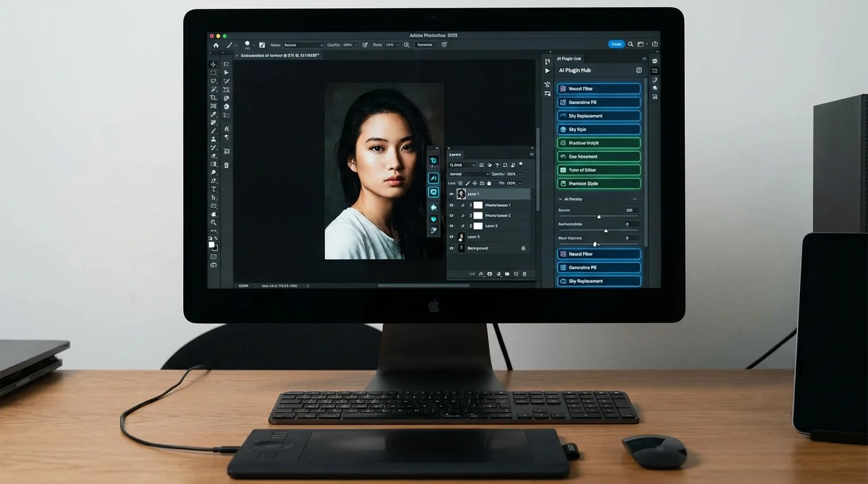Click the lock icon on Background layer
The width and height of the screenshot is (868, 484).
(523, 248)
